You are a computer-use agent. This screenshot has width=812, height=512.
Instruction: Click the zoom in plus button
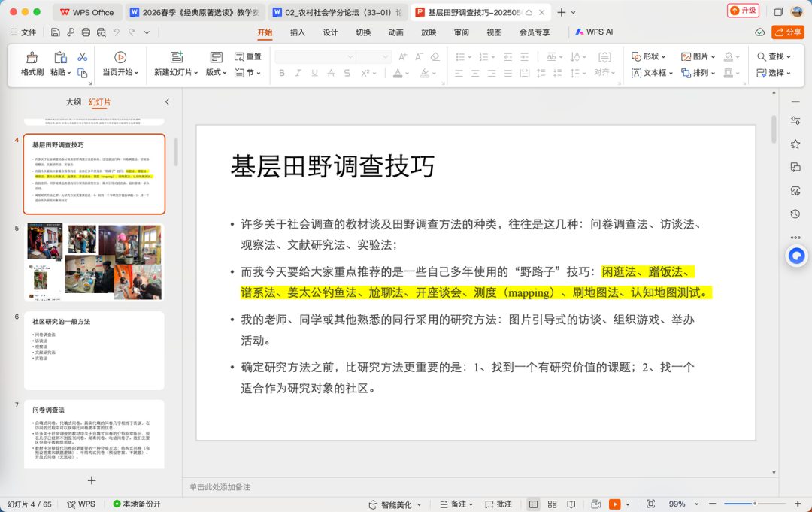798,504
